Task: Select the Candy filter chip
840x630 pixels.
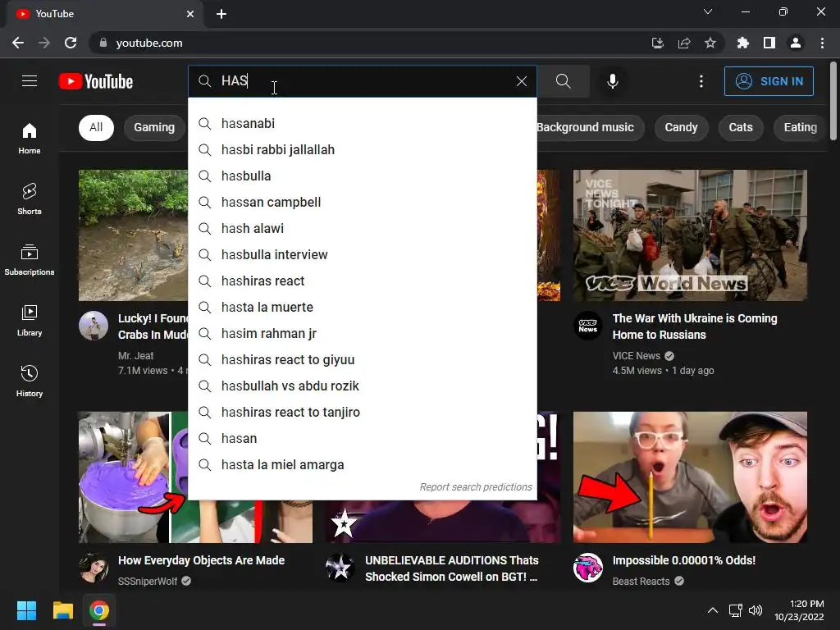Action: [681, 127]
